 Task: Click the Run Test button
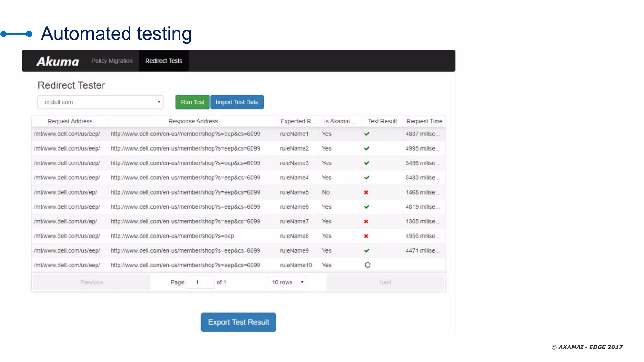point(192,102)
